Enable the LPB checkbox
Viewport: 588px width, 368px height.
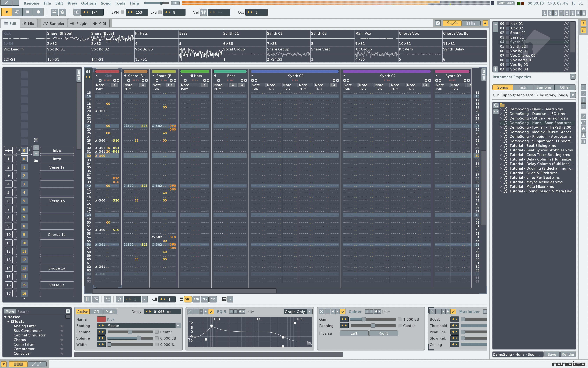coord(160,12)
